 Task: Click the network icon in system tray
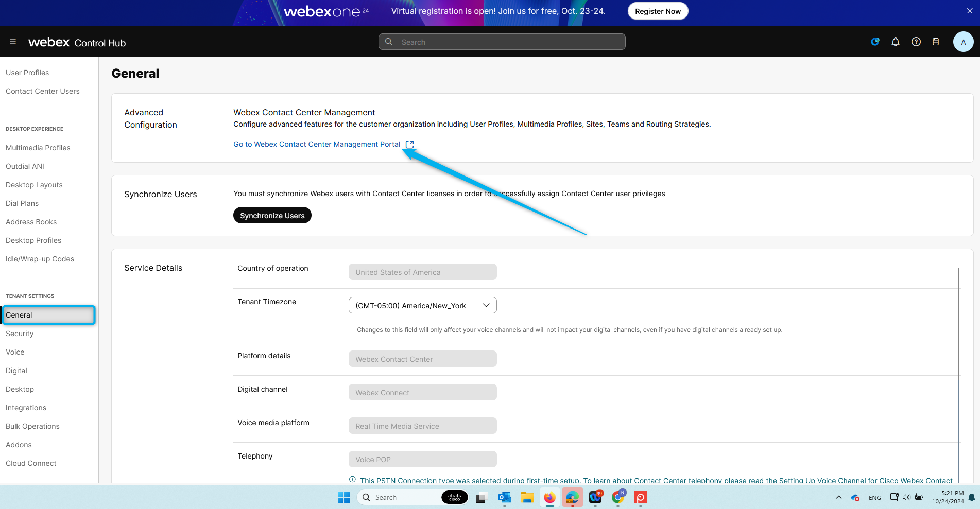[x=894, y=497]
